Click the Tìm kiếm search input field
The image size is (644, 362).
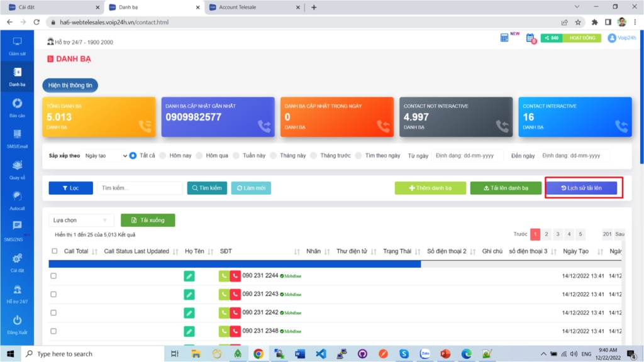140,188
